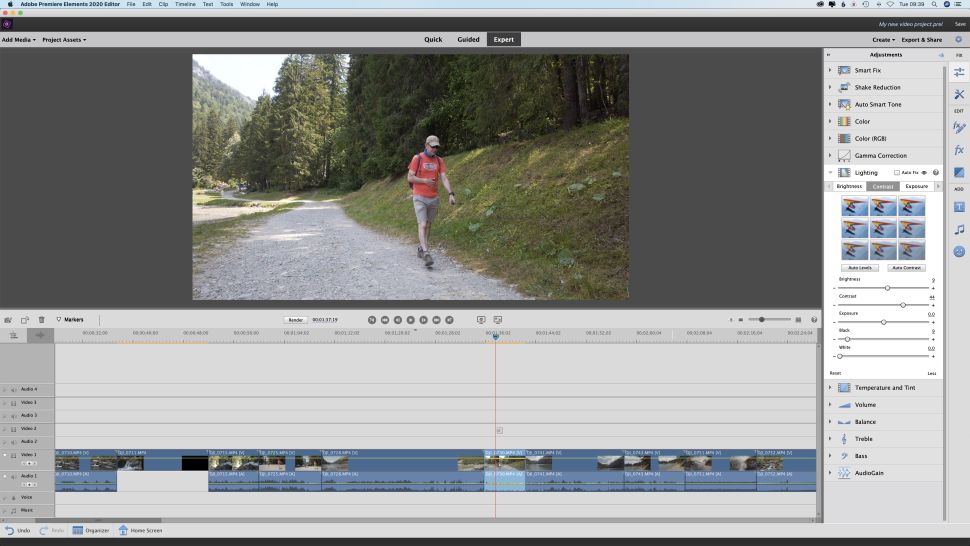Screen dimensions: 970x546
Task: Open the Music note icon in sidebar
Action: pyautogui.click(x=959, y=229)
